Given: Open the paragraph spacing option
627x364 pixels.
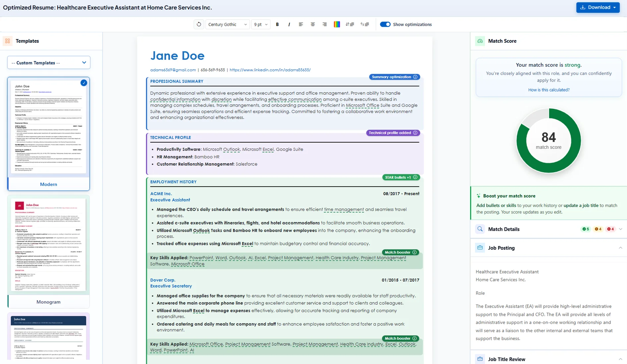Looking at the screenshot, I should coord(365,24).
